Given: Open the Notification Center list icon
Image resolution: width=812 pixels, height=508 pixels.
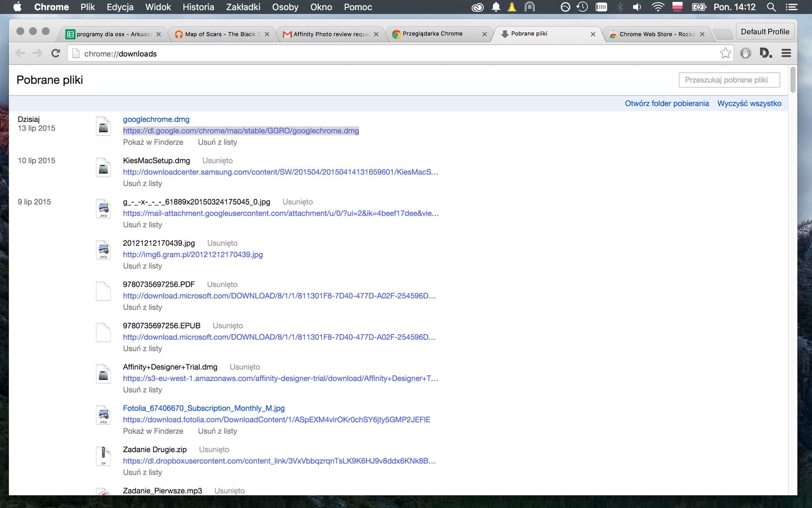Looking at the screenshot, I should click(x=792, y=7).
